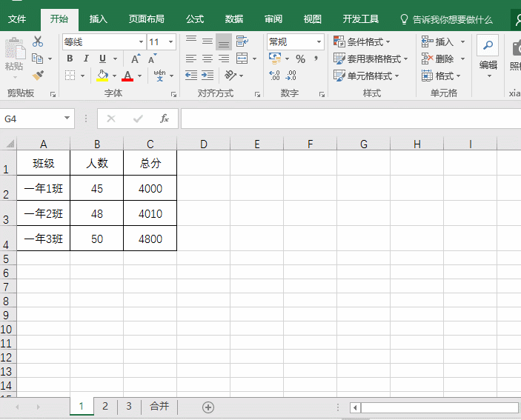Increase decimal places
The image size is (521, 420).
[x=274, y=76]
